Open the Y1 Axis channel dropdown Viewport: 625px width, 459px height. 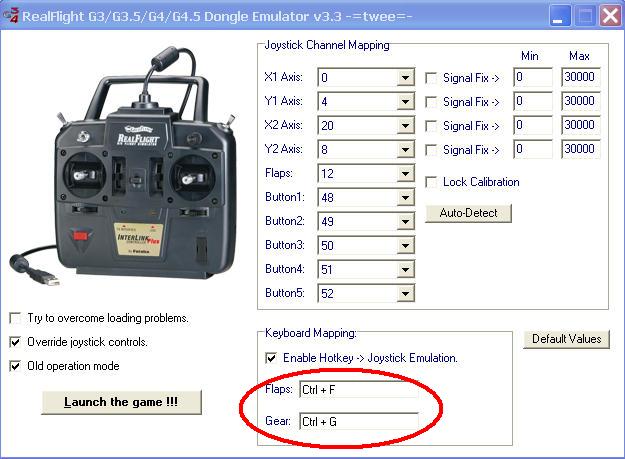coord(405,102)
